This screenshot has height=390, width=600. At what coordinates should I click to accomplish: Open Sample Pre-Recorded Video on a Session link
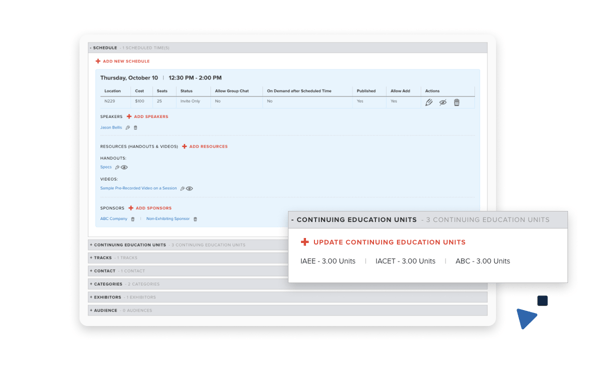coord(139,188)
